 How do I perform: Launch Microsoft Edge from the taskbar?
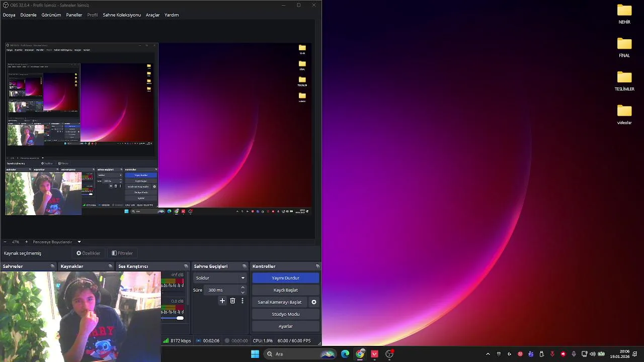click(345, 354)
